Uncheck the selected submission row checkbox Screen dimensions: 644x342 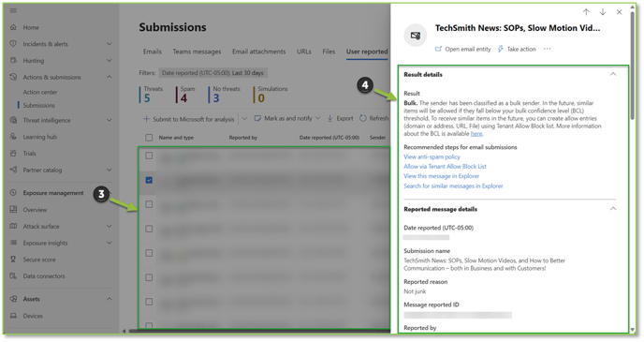coord(149,180)
